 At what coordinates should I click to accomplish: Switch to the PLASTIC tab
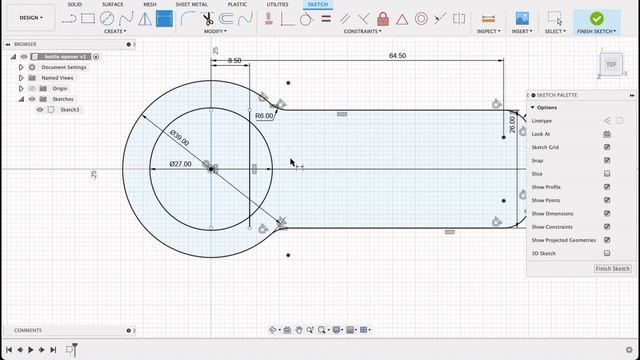[237, 4]
